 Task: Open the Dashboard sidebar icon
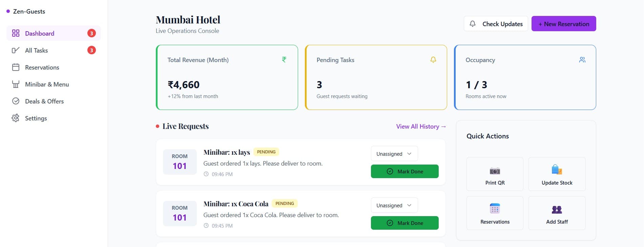(16, 33)
